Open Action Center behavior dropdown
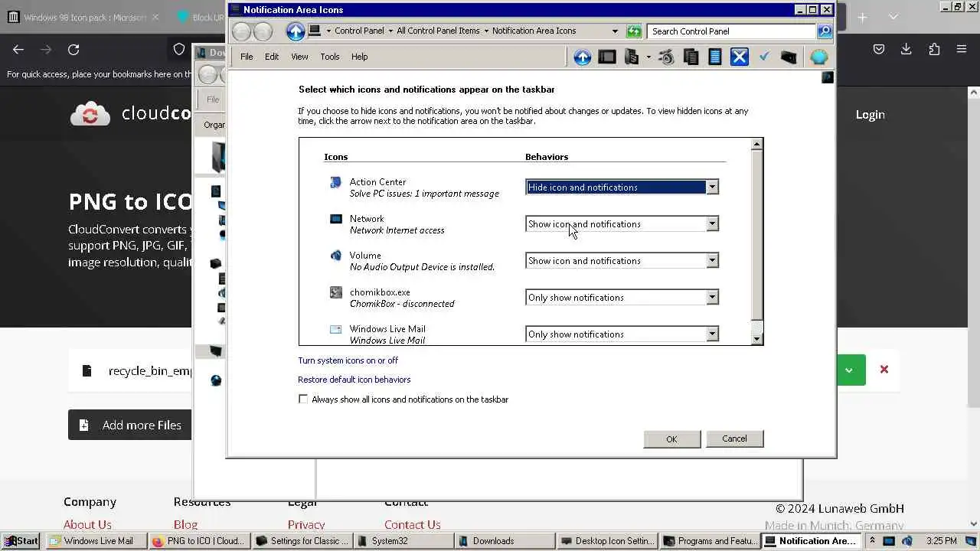 tap(712, 187)
